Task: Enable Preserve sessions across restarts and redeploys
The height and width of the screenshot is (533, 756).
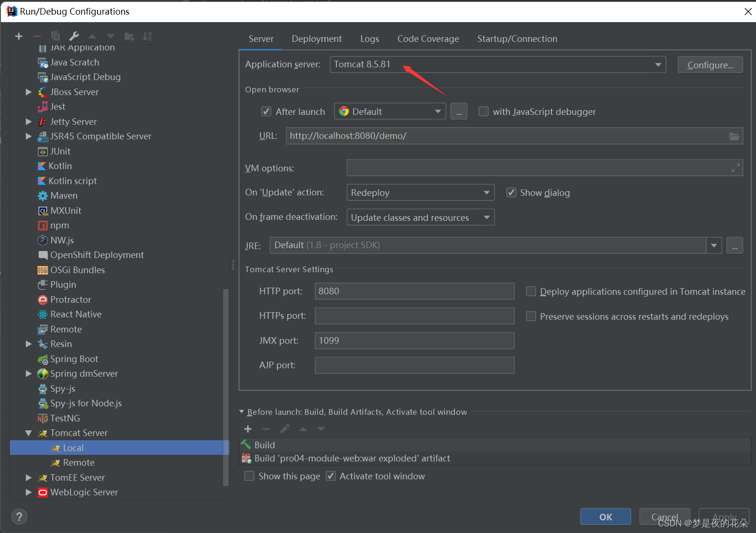Action: 531,316
